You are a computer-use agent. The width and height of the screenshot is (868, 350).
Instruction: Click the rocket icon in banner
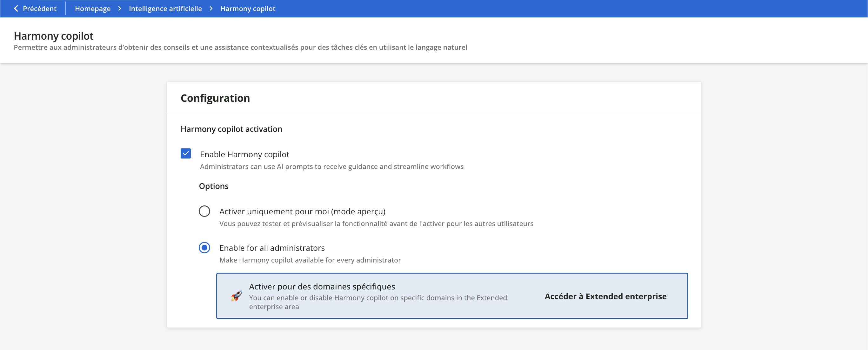point(237,296)
